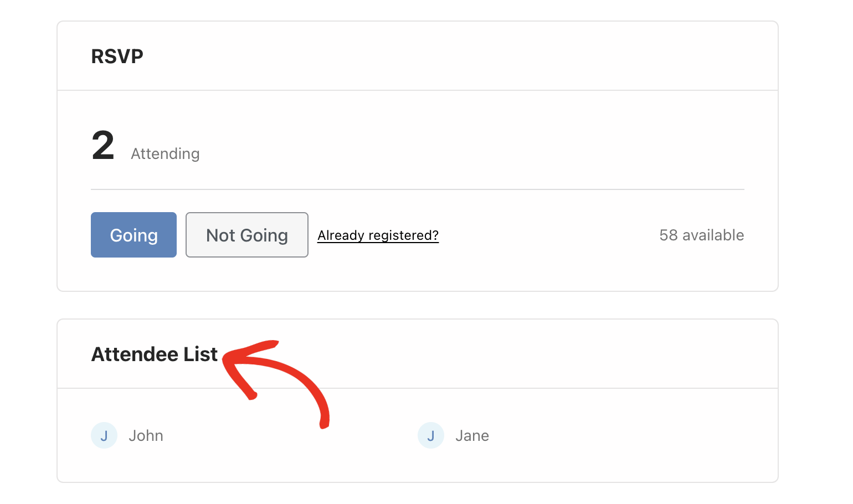Image resolution: width=853 pixels, height=504 pixels.
Task: Click the empty space right of the RSVP title
Action: (443, 56)
